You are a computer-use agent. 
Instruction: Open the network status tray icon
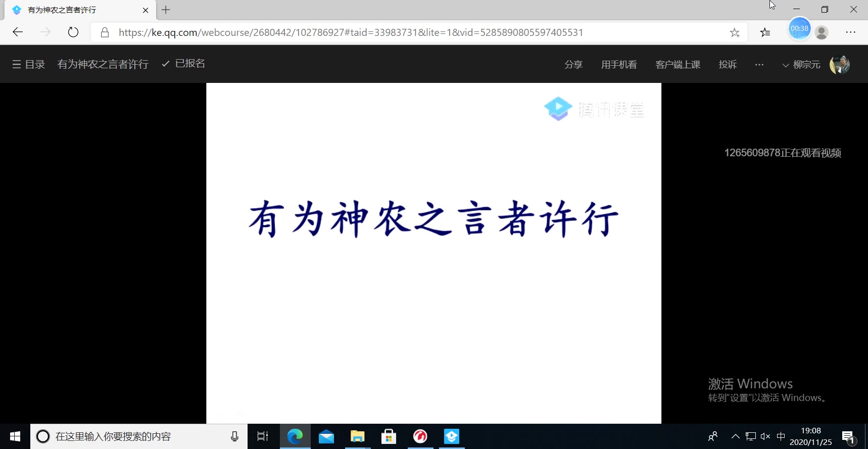point(751,436)
